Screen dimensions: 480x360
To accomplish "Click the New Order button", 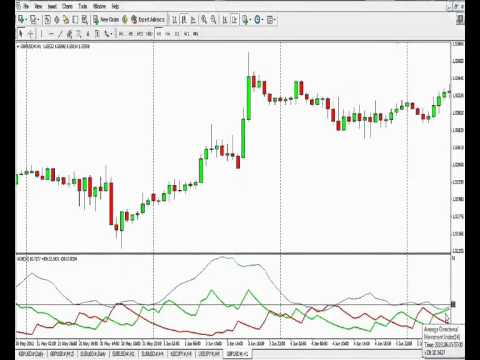I will [x=106, y=20].
